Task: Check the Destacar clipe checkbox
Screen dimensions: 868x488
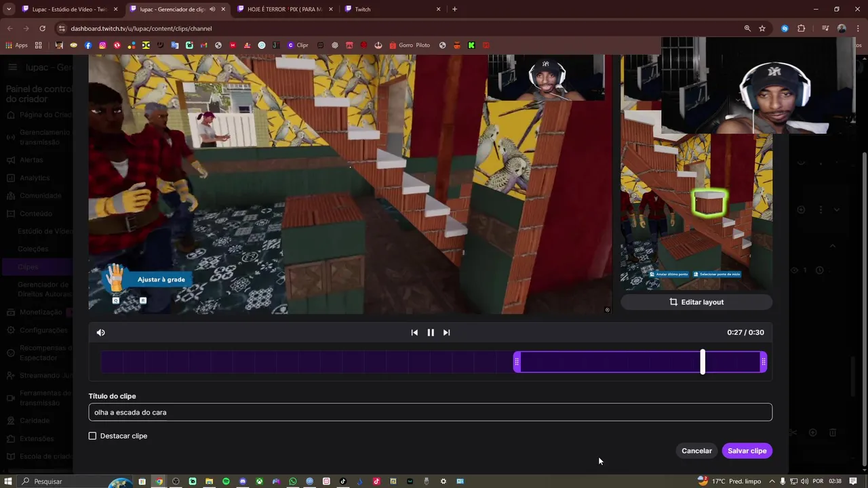Action: pyautogui.click(x=93, y=436)
